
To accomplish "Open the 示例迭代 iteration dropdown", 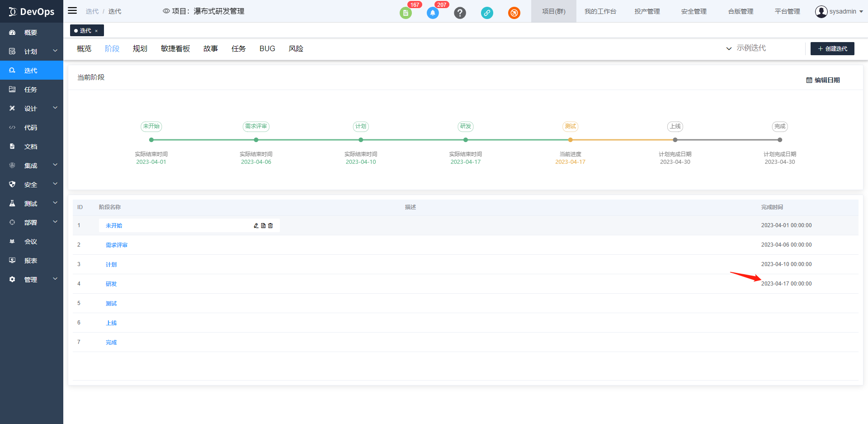I will (x=746, y=48).
